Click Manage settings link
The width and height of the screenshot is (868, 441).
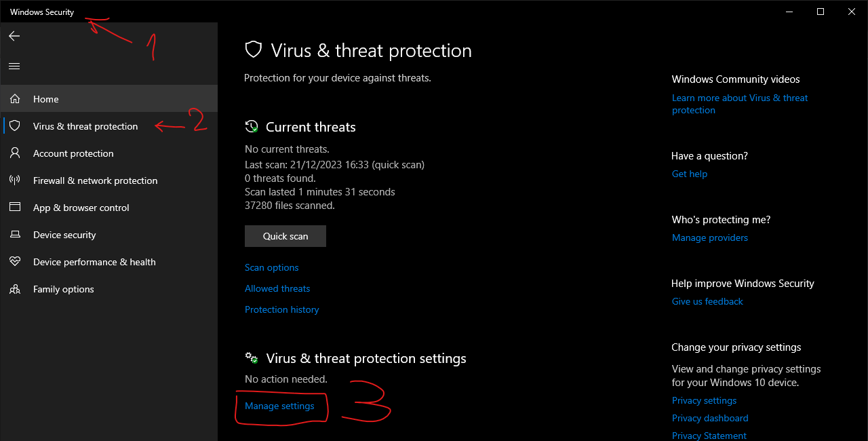click(x=279, y=406)
